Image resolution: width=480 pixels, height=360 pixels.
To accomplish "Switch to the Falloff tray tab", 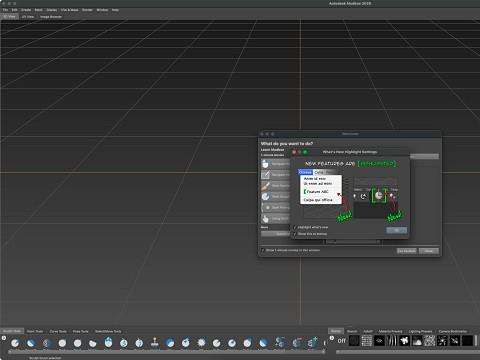I will coord(368,331).
